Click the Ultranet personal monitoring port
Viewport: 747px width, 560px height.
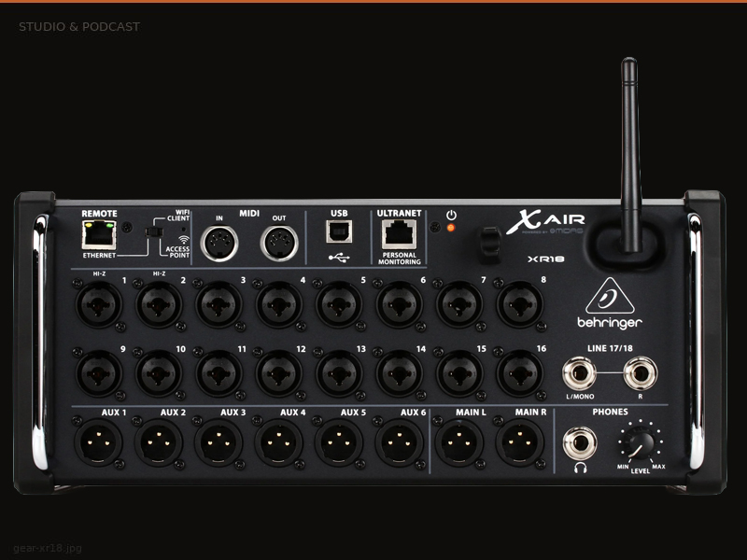point(400,235)
